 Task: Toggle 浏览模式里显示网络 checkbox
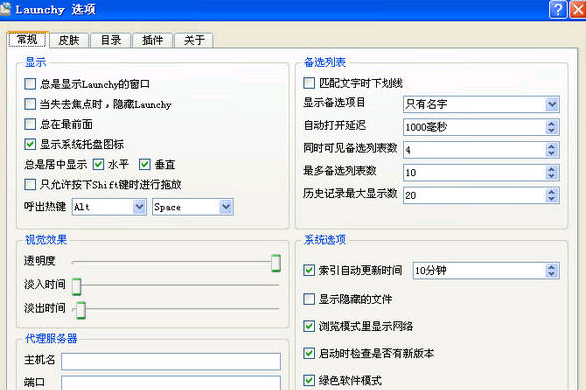pyautogui.click(x=309, y=326)
